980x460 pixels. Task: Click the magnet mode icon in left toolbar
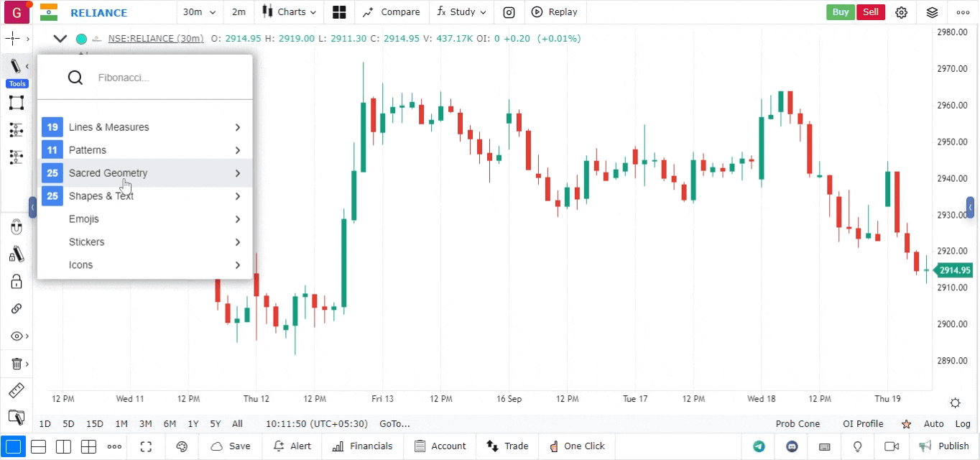[x=16, y=228]
